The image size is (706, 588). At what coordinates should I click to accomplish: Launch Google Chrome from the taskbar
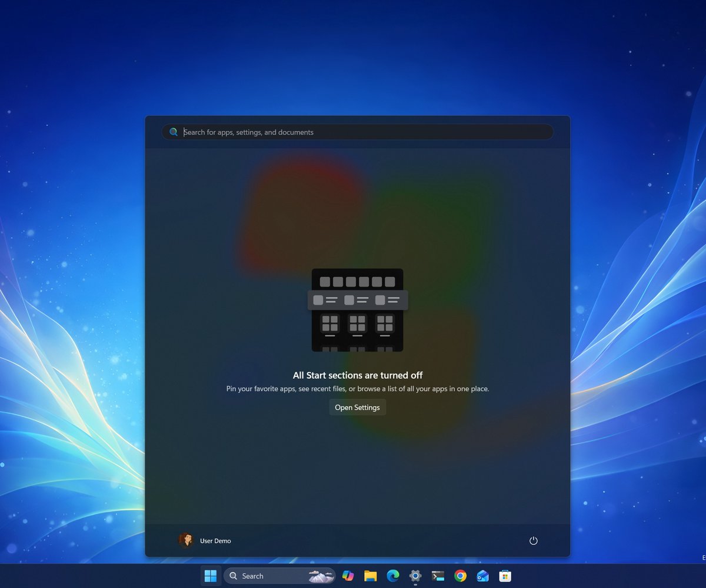[461, 576]
